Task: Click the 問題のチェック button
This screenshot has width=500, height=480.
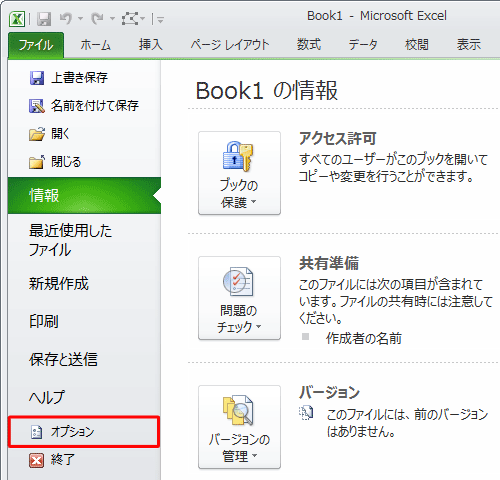Action: point(239,298)
